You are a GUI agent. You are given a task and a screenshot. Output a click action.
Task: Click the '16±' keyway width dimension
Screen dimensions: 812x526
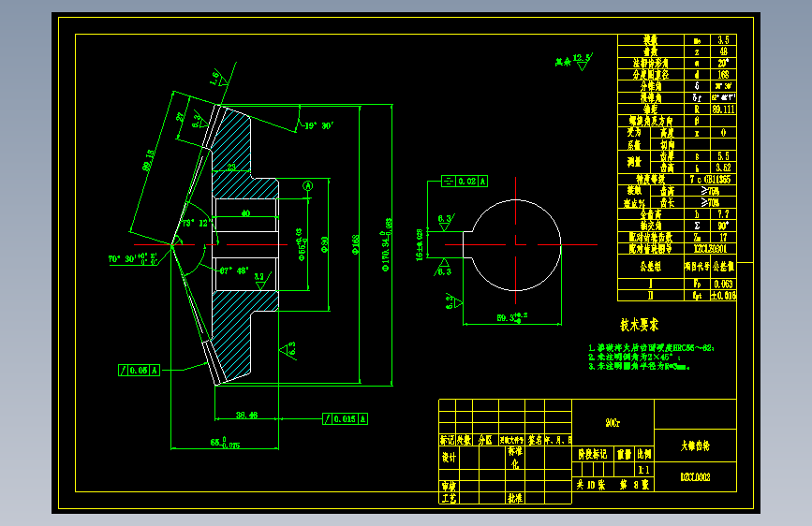point(420,244)
